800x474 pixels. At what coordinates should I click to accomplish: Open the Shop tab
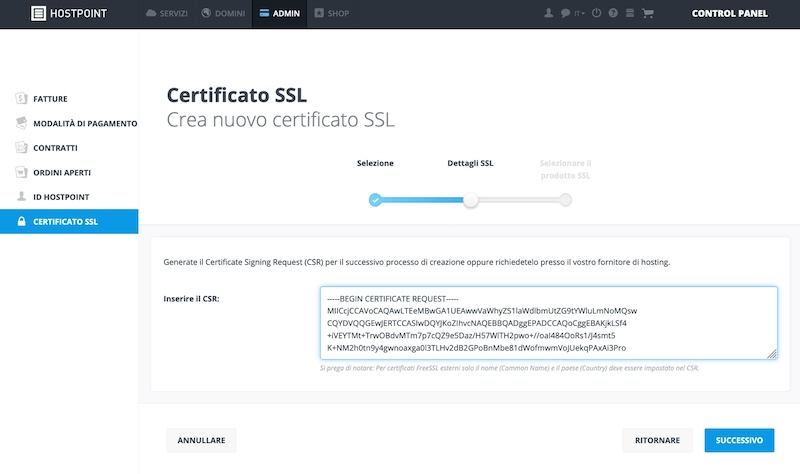(x=332, y=13)
